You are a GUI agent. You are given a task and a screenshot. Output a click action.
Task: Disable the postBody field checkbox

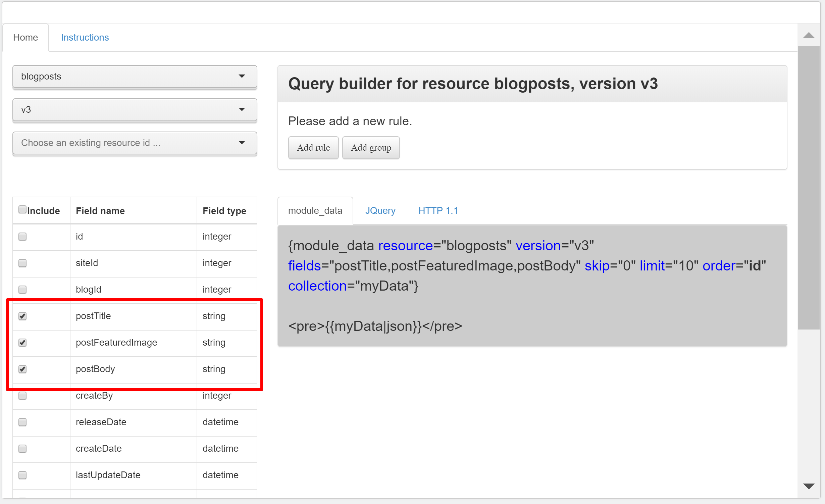click(22, 369)
